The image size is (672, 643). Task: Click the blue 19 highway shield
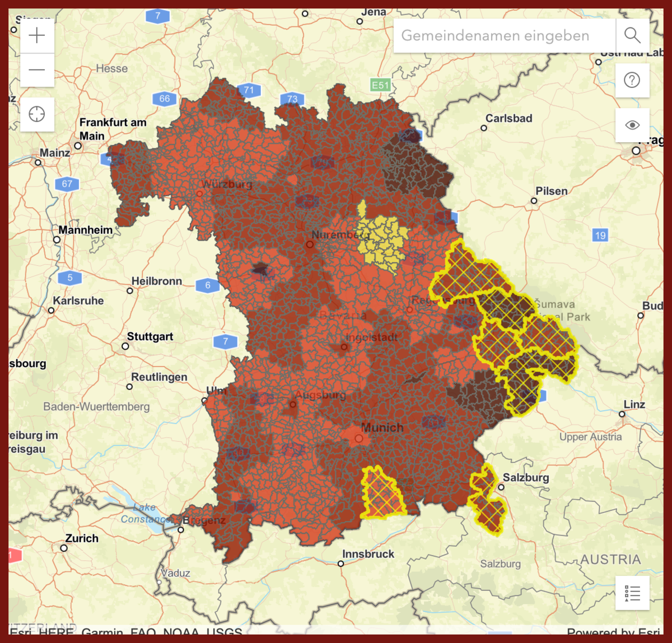pos(600,235)
